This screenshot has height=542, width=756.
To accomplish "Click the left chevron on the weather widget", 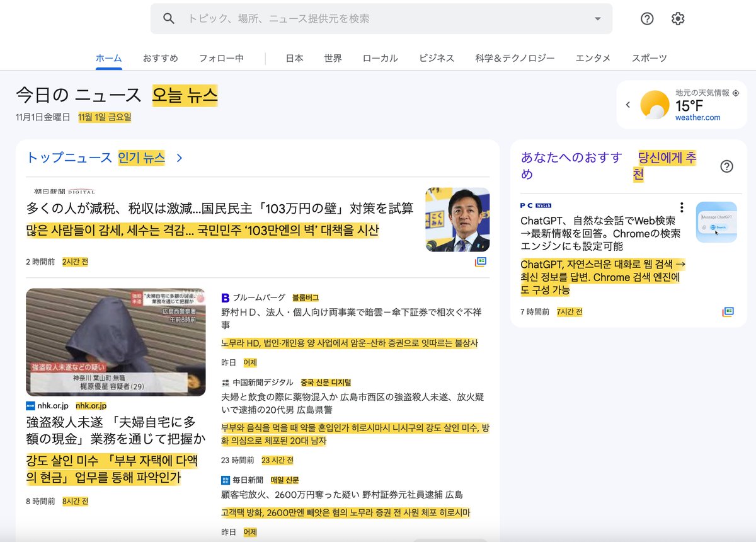I will (627, 105).
